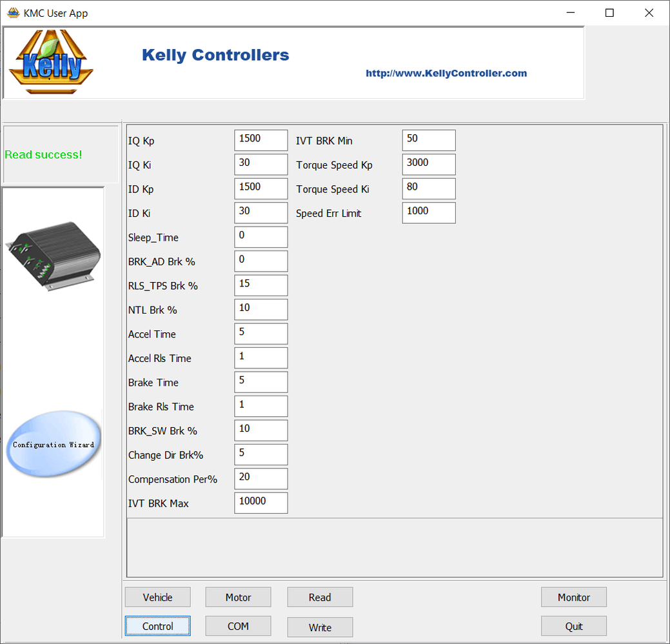
Task: Select the BRK_SW Brk % field
Action: pyautogui.click(x=261, y=430)
